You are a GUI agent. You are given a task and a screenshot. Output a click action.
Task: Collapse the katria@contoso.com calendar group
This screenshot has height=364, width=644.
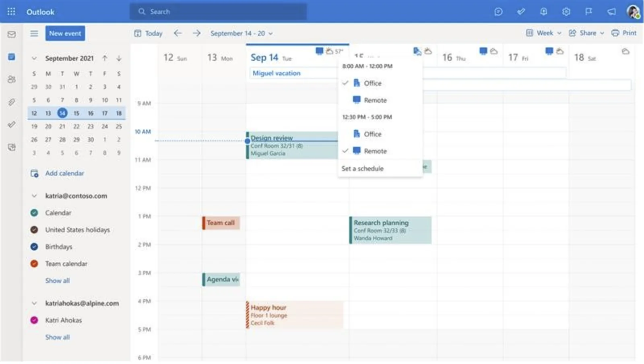click(x=34, y=196)
